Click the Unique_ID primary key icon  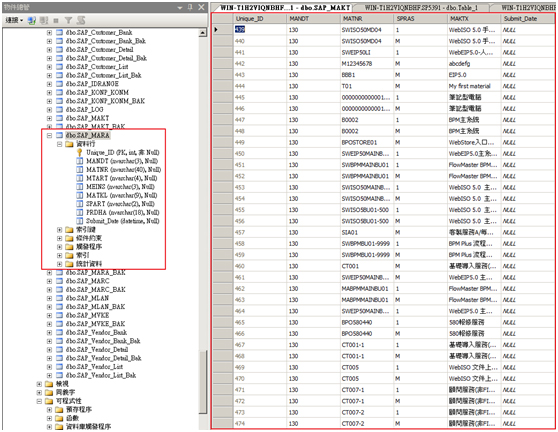[x=80, y=152]
